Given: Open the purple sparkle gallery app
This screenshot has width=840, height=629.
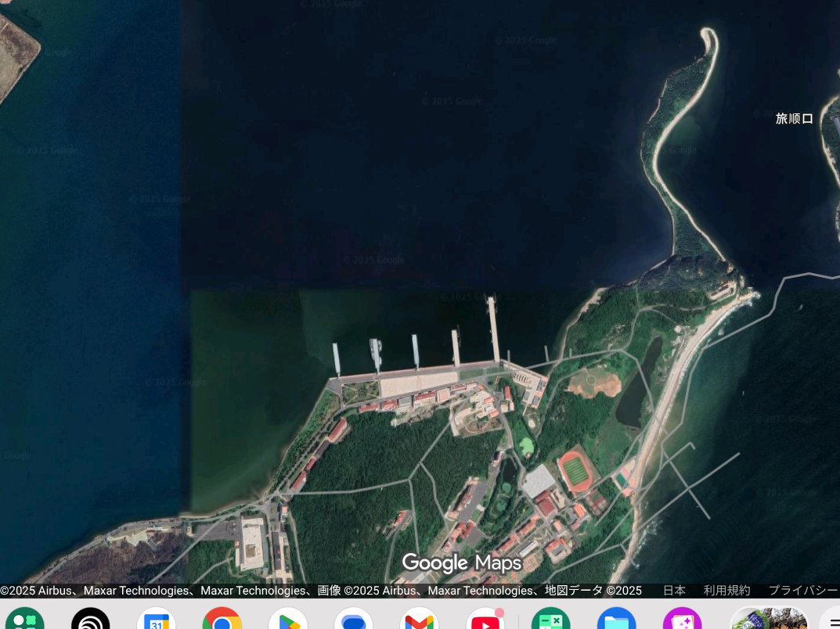Looking at the screenshot, I should (682, 620).
